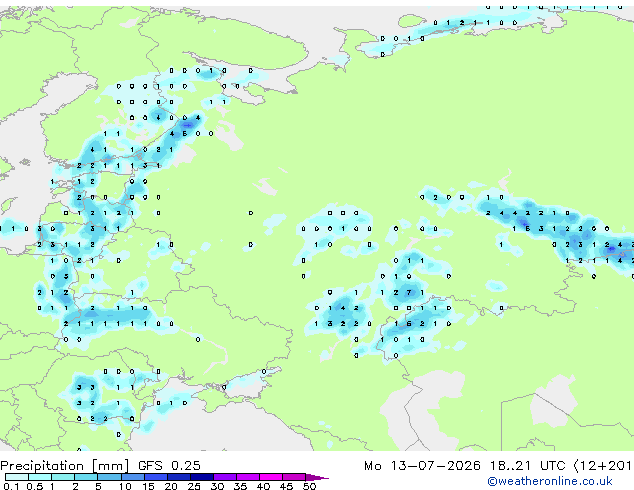Image resolution: width=634 pixels, height=490 pixels.
Task: Pick the 35–40 mm legend swatch
Action: tap(248, 477)
